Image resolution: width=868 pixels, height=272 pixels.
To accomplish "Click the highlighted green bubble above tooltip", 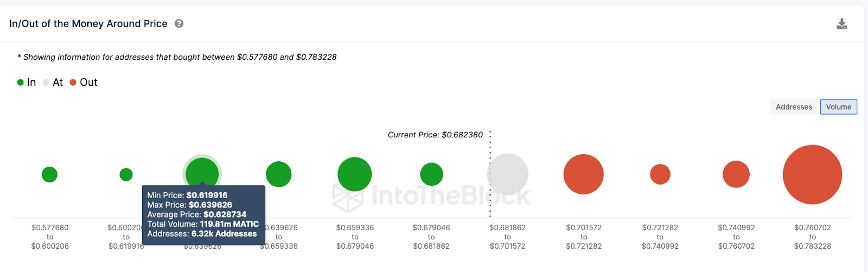I will [202, 173].
